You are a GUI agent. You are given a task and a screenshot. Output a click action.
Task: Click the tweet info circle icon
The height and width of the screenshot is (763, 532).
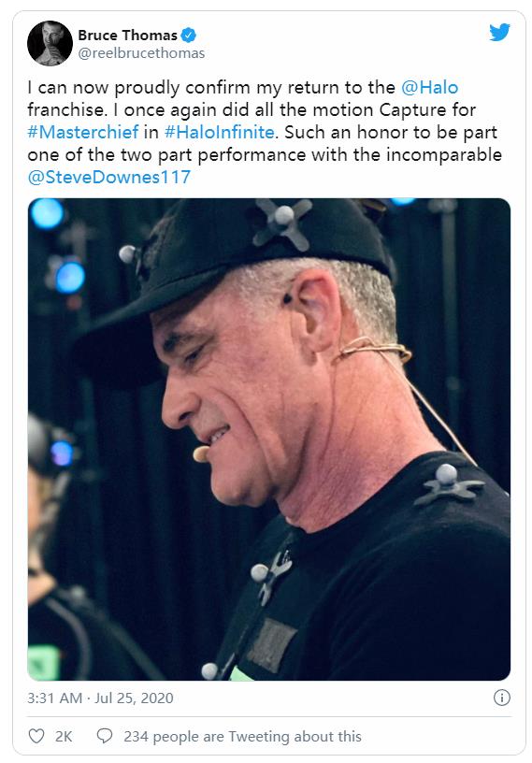pyautogui.click(x=502, y=698)
